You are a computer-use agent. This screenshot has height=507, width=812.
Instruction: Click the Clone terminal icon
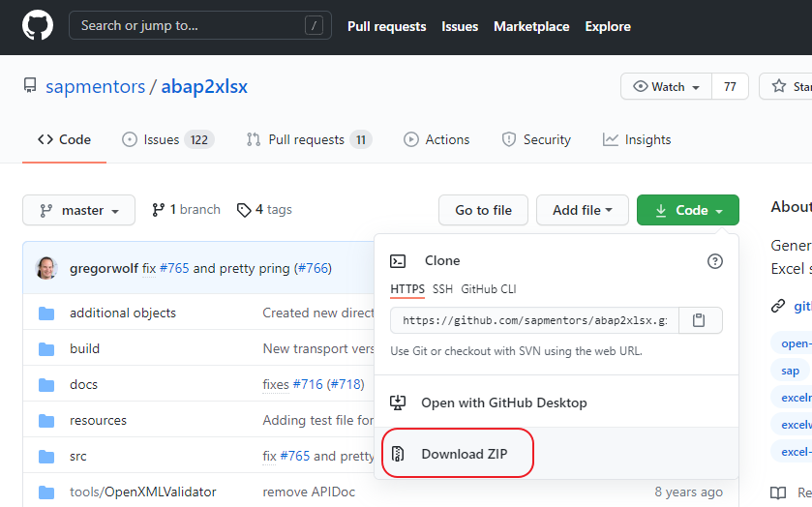pyautogui.click(x=398, y=261)
